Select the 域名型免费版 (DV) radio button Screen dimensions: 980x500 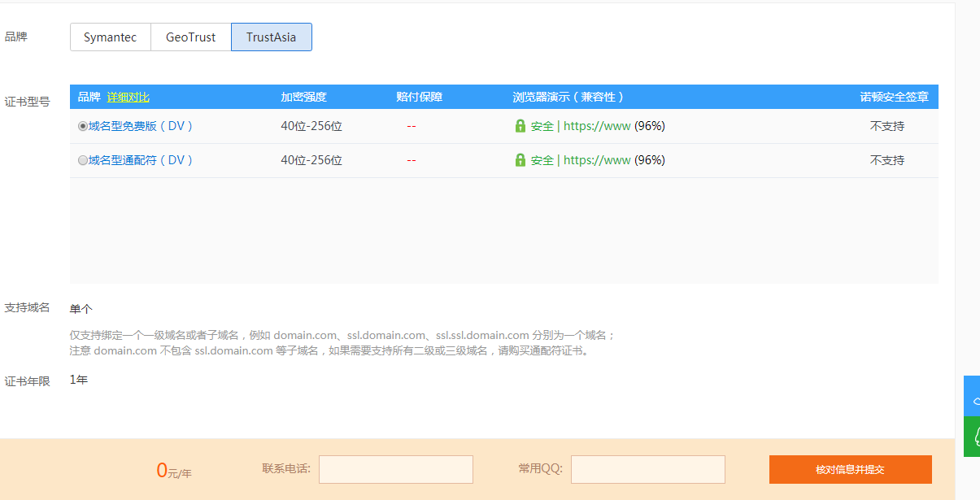coord(83,127)
